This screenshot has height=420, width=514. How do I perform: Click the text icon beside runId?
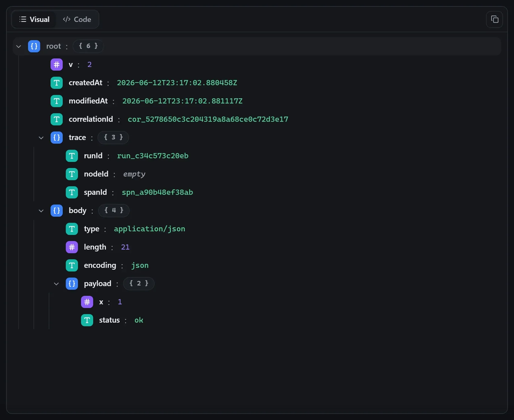click(72, 156)
